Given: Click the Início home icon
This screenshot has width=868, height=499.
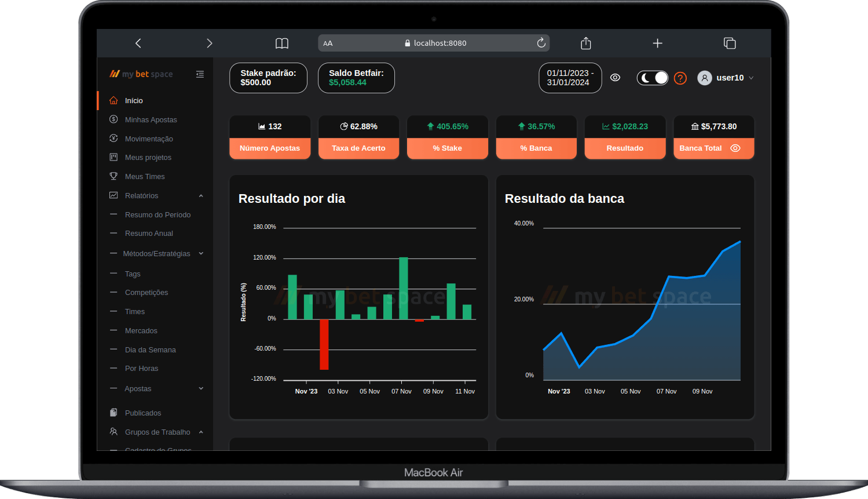Looking at the screenshot, I should (113, 100).
